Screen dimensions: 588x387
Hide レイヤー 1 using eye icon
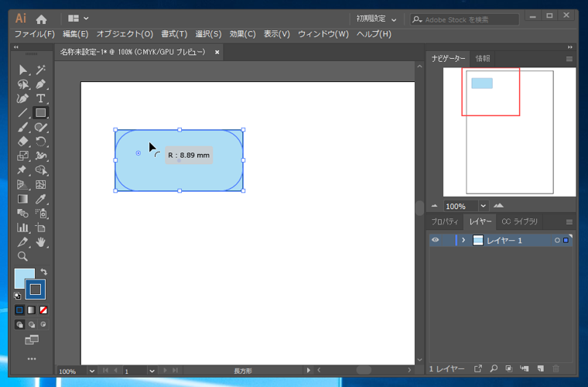point(435,241)
